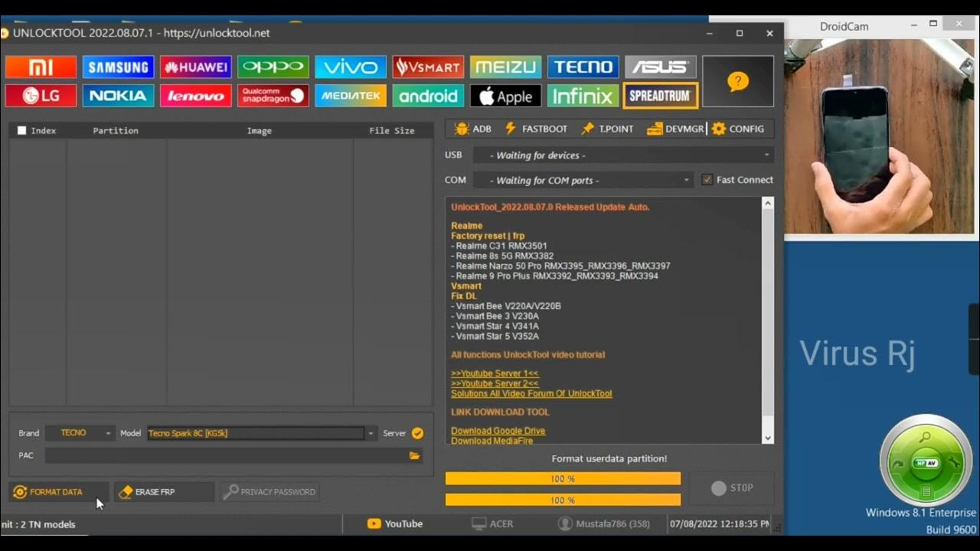Click the Model Tecno Spark 8C field
980x551 pixels.
click(256, 433)
